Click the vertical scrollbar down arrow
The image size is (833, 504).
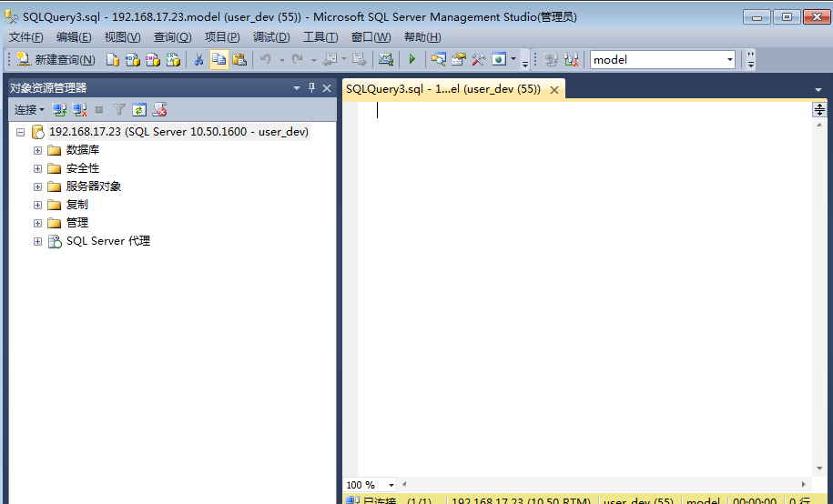tap(819, 469)
